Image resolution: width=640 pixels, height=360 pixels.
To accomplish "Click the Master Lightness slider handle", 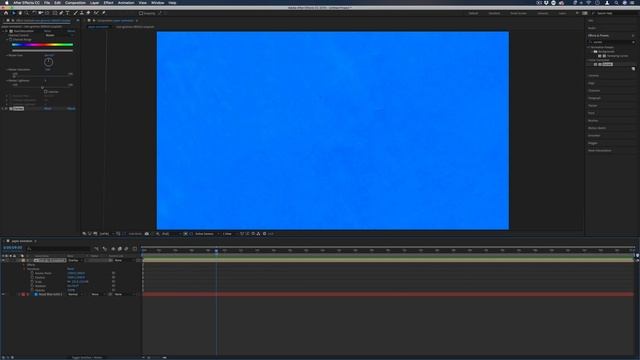I will pos(42,87).
